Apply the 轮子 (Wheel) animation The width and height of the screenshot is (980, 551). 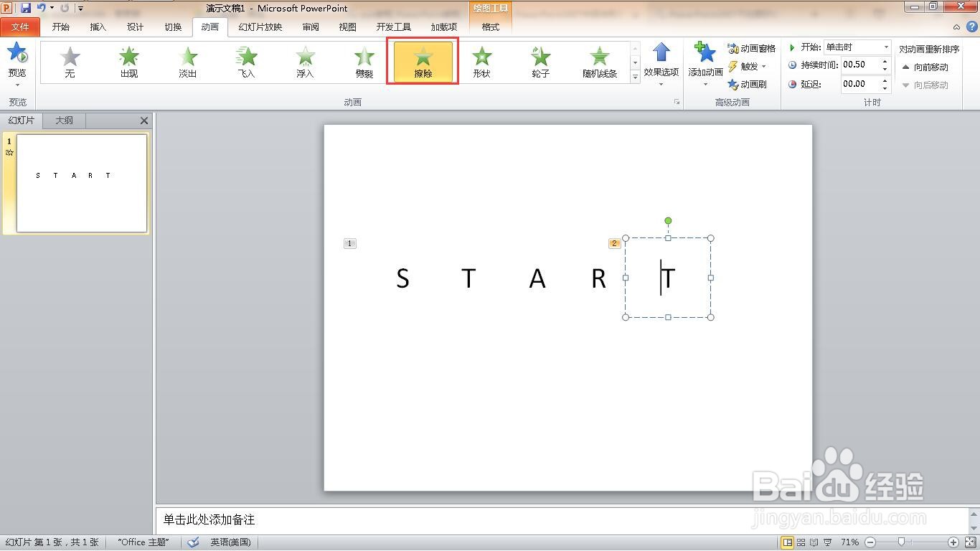541,62
